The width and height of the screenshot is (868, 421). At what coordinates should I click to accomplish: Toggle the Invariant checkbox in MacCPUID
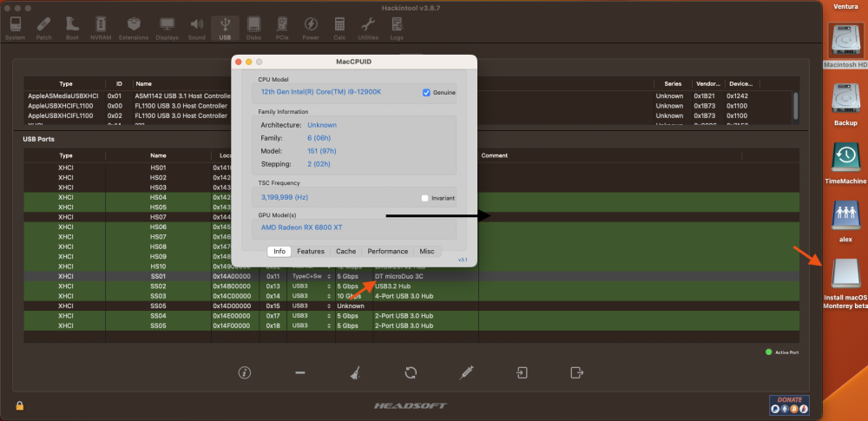coord(424,198)
